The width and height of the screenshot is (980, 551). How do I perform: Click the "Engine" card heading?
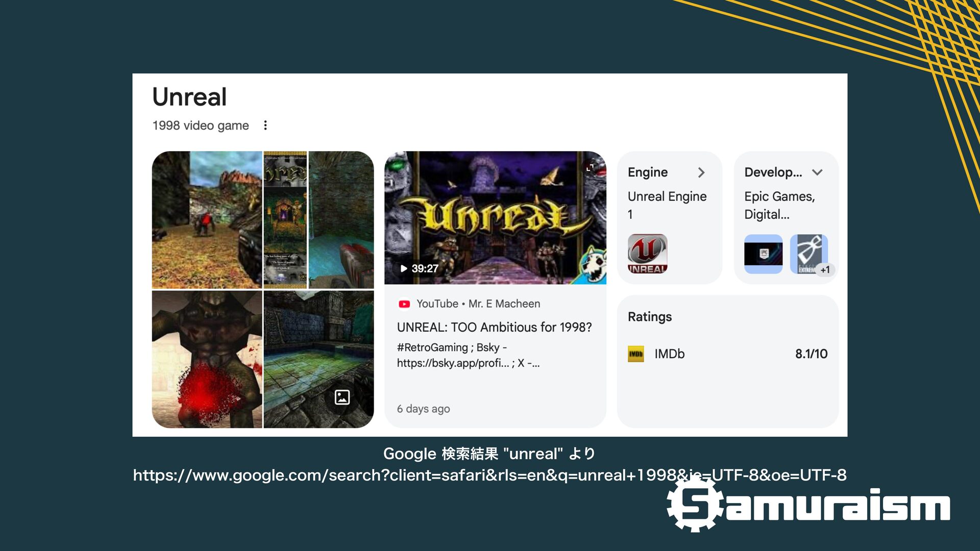(648, 172)
